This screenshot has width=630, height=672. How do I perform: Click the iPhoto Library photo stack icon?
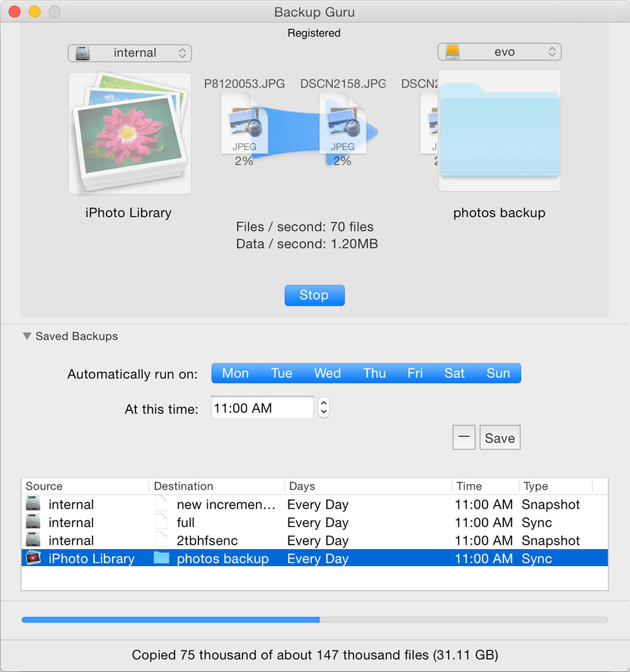(x=129, y=132)
